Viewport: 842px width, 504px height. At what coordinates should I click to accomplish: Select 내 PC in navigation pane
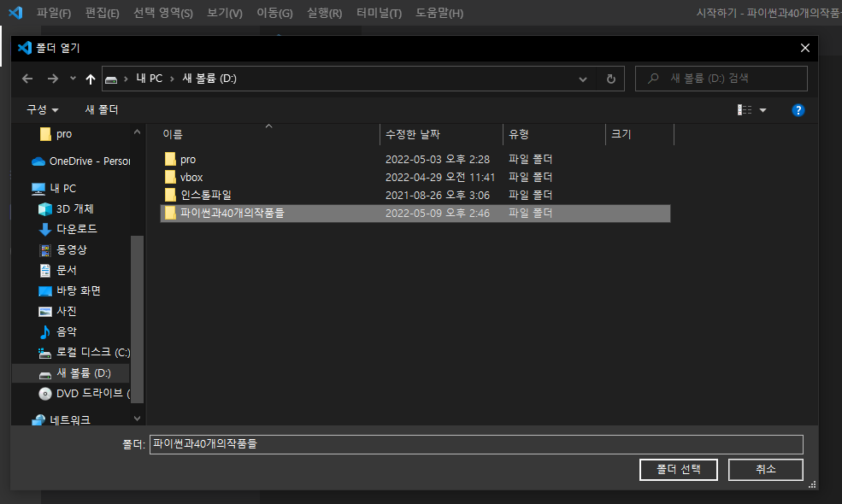(x=62, y=189)
